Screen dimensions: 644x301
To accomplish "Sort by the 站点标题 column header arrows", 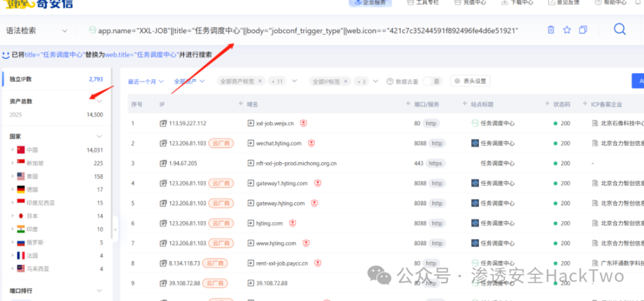I will coord(547,104).
